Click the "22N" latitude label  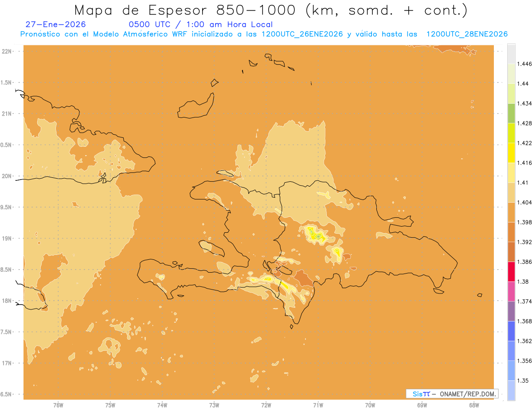coord(7,51)
